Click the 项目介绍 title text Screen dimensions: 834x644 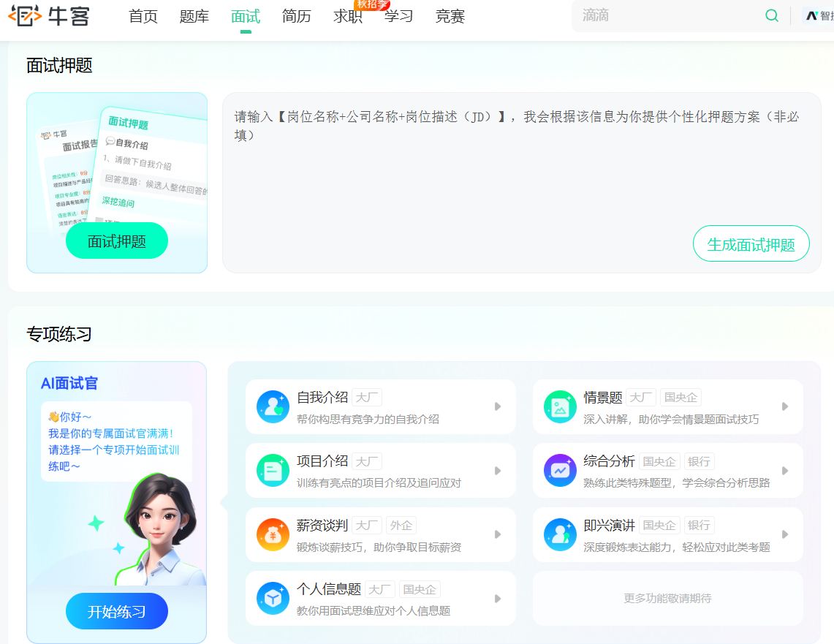click(322, 461)
